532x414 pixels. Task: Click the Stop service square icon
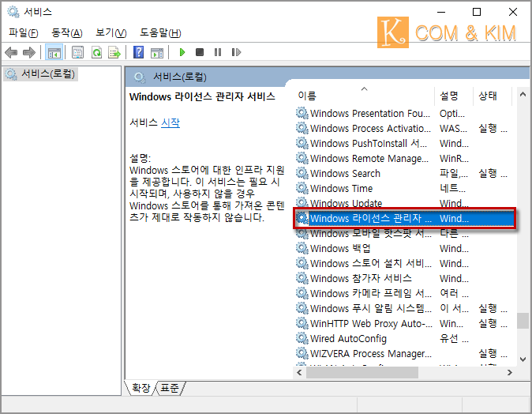click(200, 52)
